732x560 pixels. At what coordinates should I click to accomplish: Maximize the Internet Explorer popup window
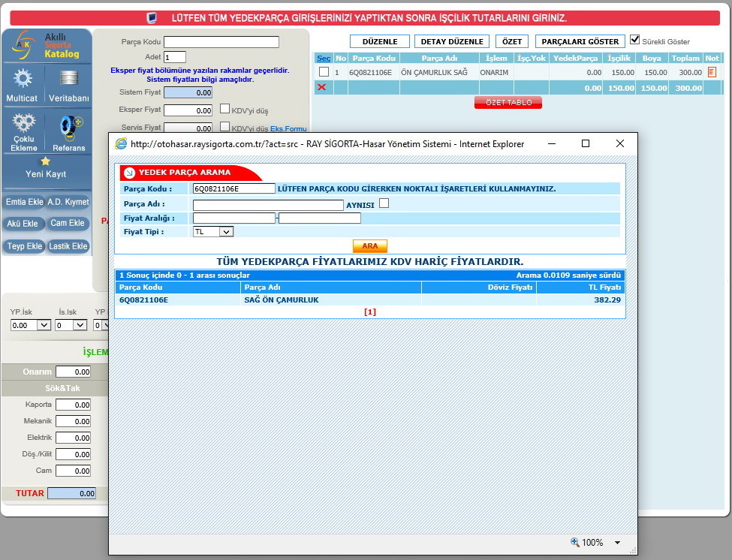click(586, 143)
